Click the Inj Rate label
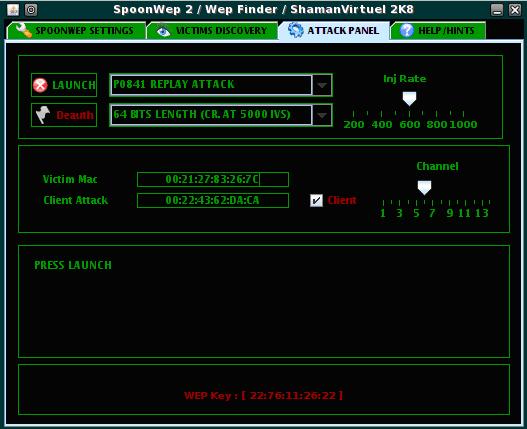527x429 pixels. 405,79
